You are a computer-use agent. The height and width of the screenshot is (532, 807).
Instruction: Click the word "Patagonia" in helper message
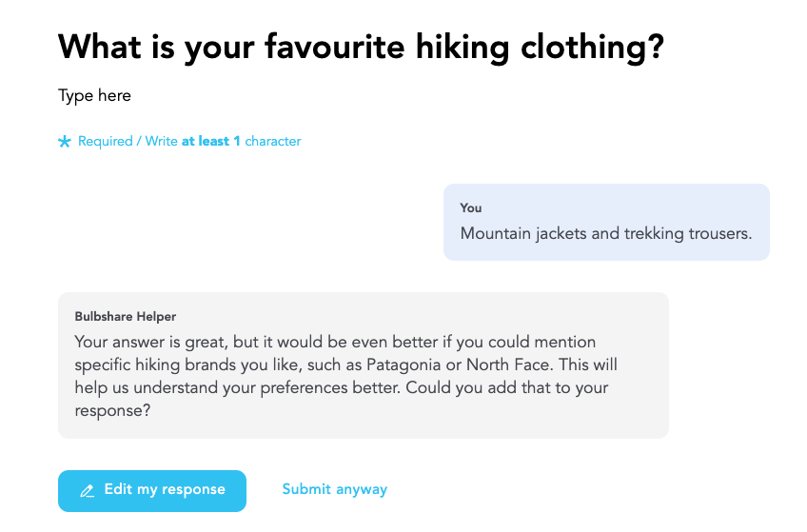click(x=496, y=364)
